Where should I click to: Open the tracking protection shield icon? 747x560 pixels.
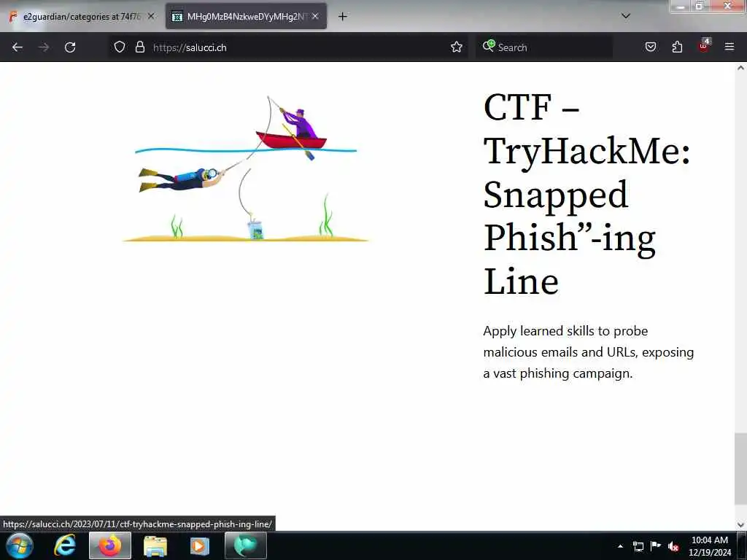pyautogui.click(x=120, y=47)
